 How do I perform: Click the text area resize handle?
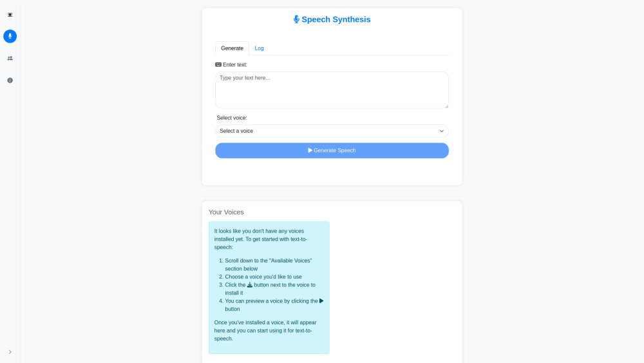(446, 106)
